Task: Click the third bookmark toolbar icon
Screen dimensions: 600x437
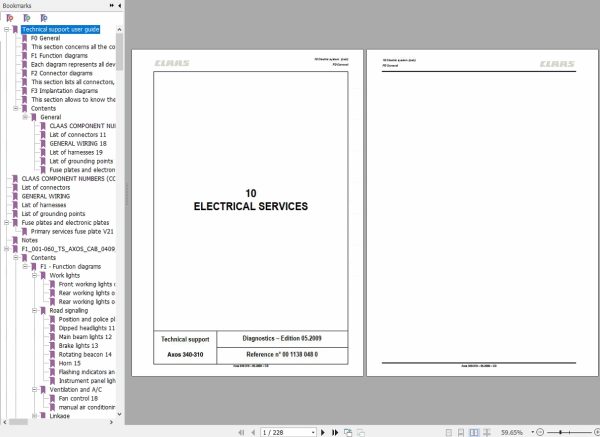Action: pos(44,18)
